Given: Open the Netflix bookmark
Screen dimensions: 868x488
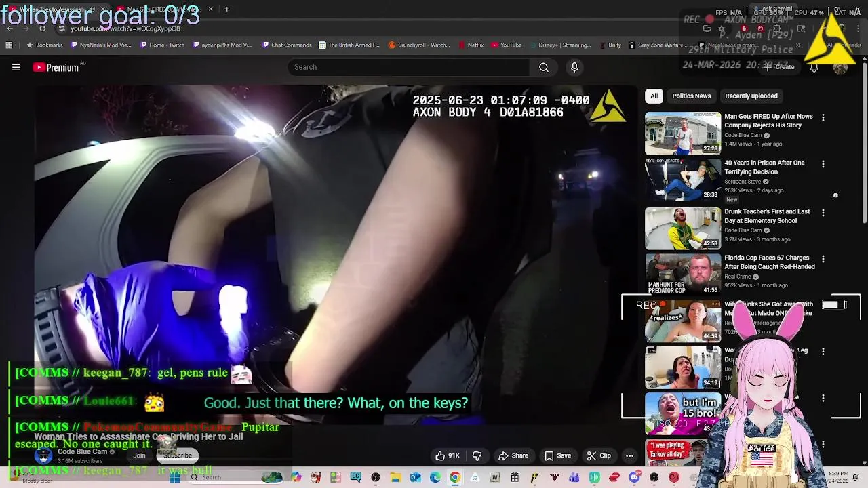Looking at the screenshot, I should [471, 45].
